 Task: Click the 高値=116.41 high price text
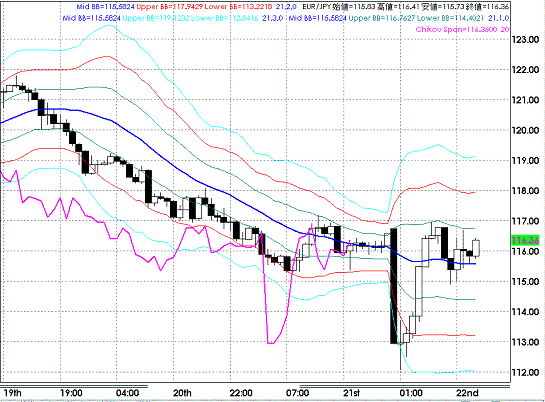(398, 7)
